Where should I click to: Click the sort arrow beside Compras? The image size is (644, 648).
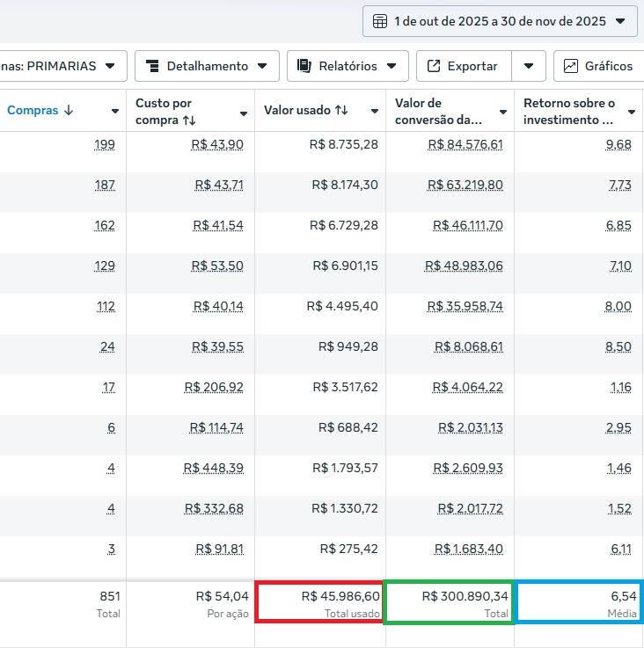[69, 111]
